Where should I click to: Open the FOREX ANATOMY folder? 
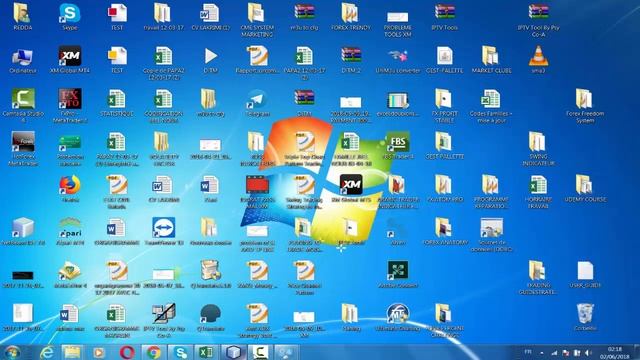[x=444, y=231]
